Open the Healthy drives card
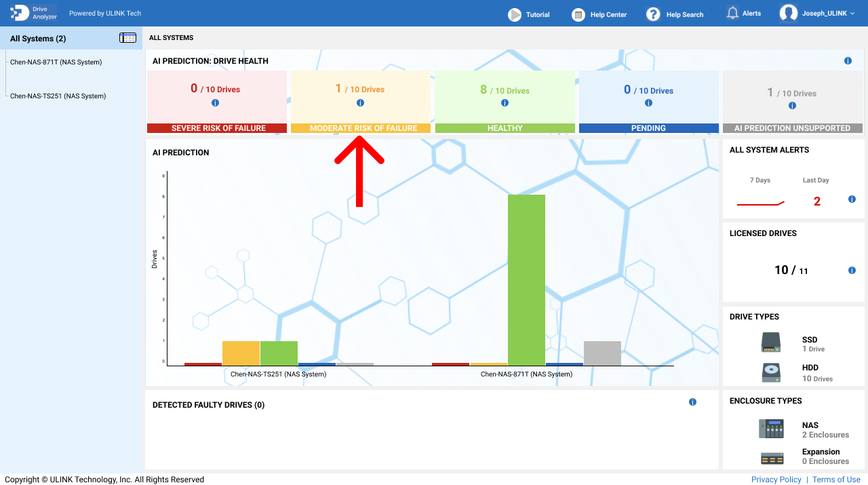Screen dimensions: 868x485 coord(505,102)
